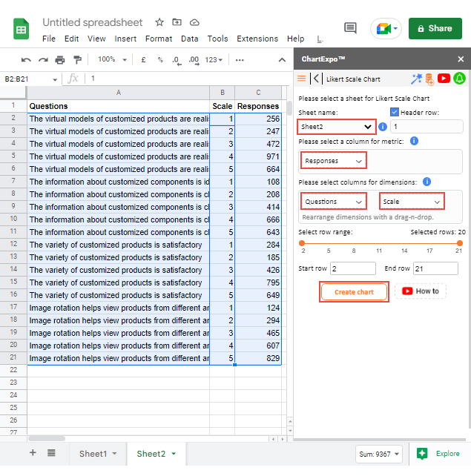Image resolution: width=471 pixels, height=476 pixels.
Task: Activate the paint format tool
Action: 77,60
